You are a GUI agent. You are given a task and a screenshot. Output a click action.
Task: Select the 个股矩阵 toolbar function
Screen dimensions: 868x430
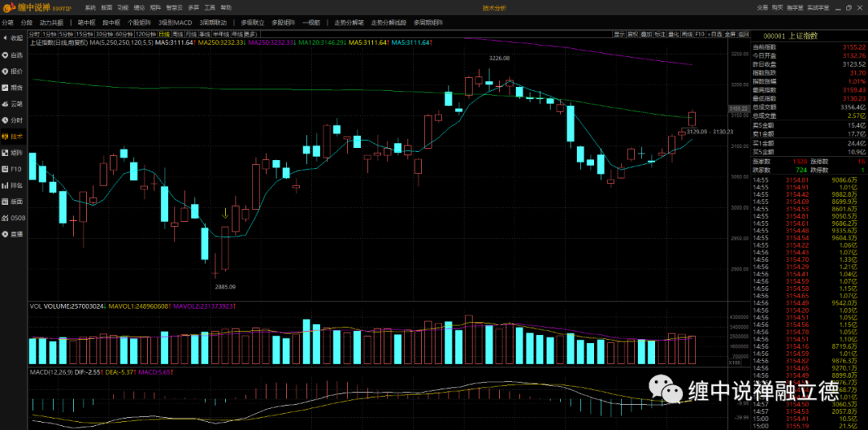[139, 23]
